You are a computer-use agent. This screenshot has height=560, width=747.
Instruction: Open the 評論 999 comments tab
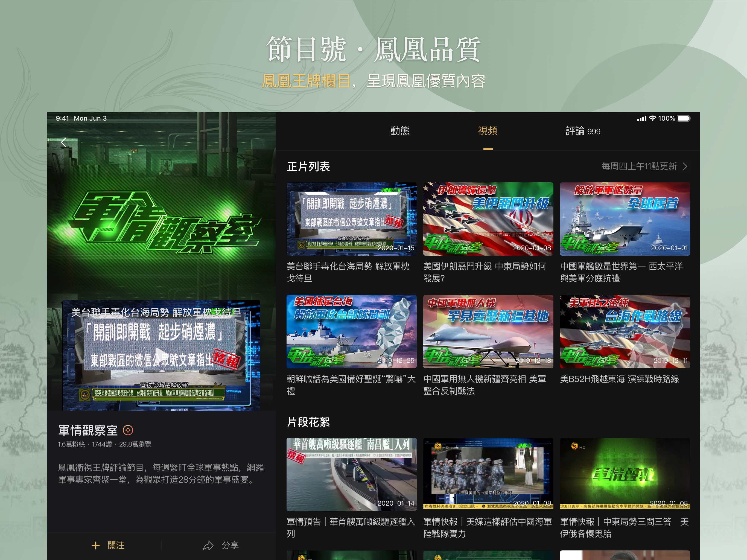583,131
